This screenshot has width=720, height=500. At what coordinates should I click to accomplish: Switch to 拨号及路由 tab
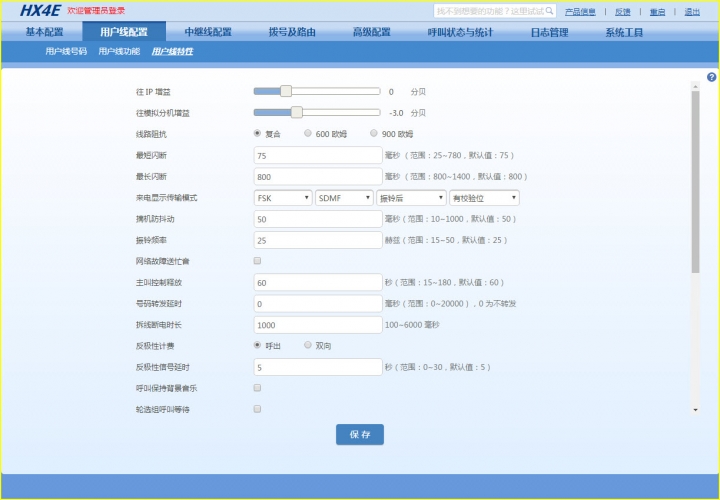pos(292,32)
